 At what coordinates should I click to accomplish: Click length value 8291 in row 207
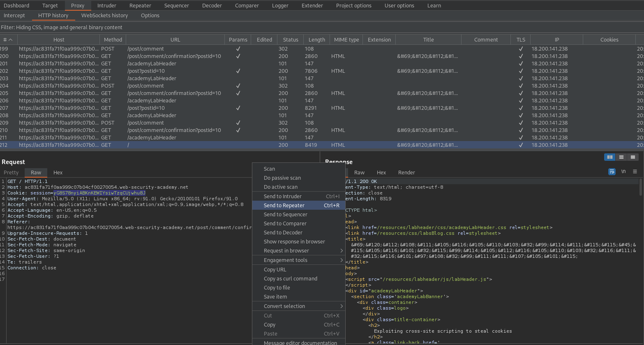[311, 108]
